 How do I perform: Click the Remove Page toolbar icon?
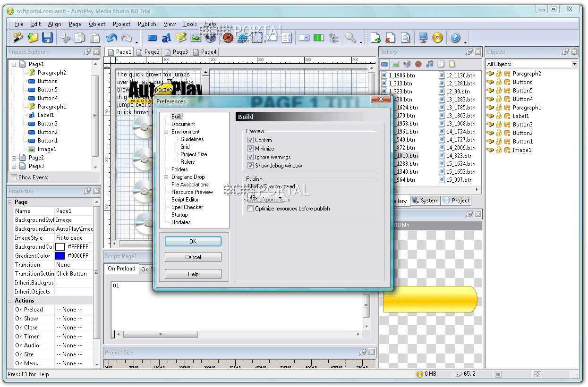click(x=391, y=38)
